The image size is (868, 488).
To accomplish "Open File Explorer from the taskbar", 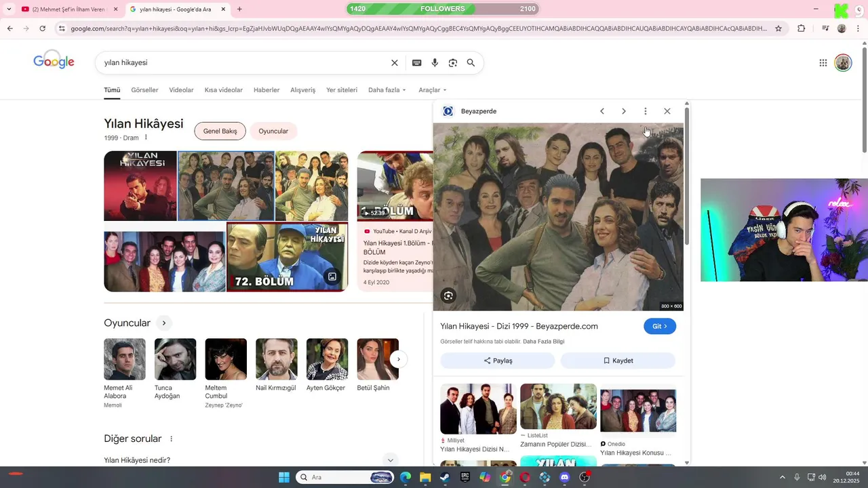I will [x=425, y=477].
